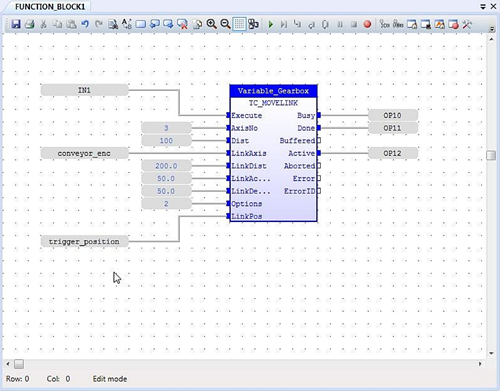The image size is (500, 391).
Task: Select the OP10 output variable
Action: pos(393,115)
